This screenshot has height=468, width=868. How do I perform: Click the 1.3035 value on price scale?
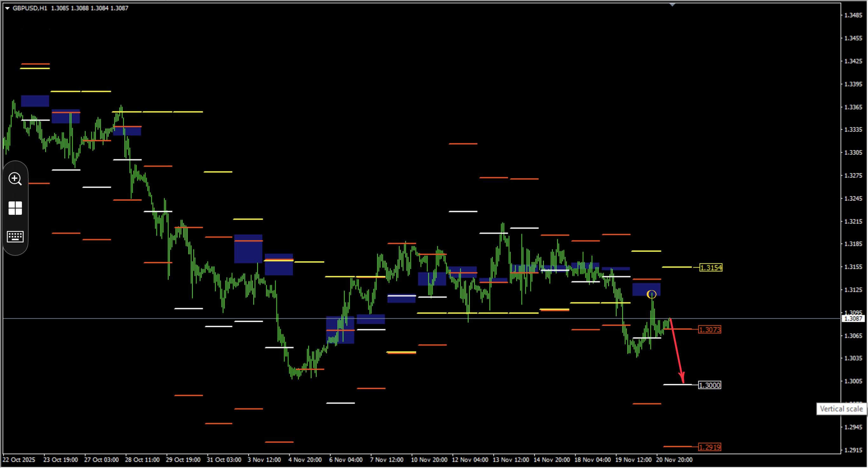click(x=853, y=358)
